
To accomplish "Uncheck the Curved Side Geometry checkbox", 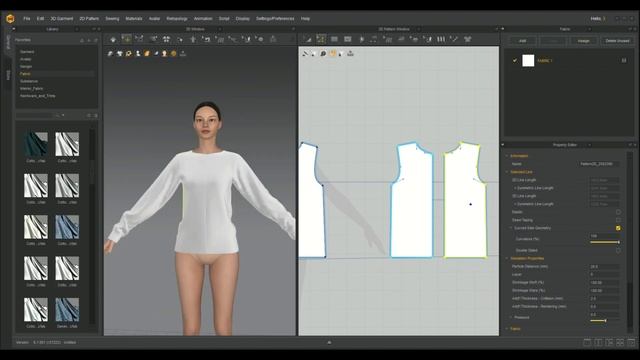I will 618,228.
